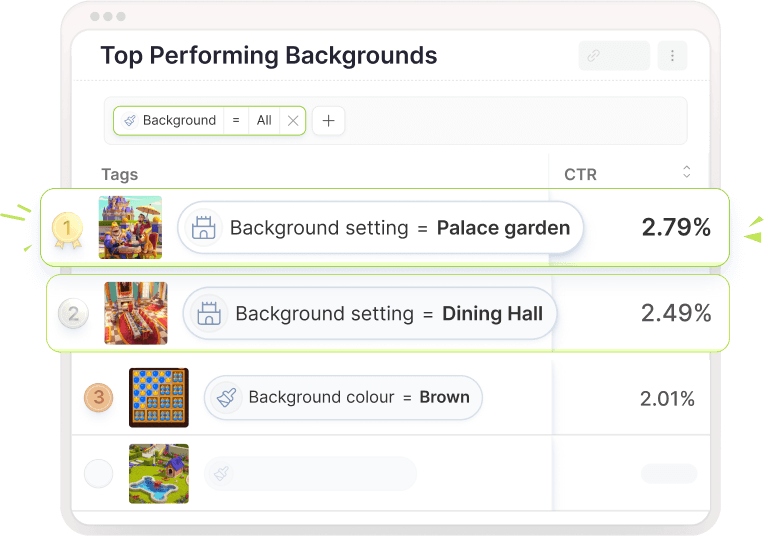Sort by CTR using the arrows
The image size is (764, 536).
click(687, 172)
